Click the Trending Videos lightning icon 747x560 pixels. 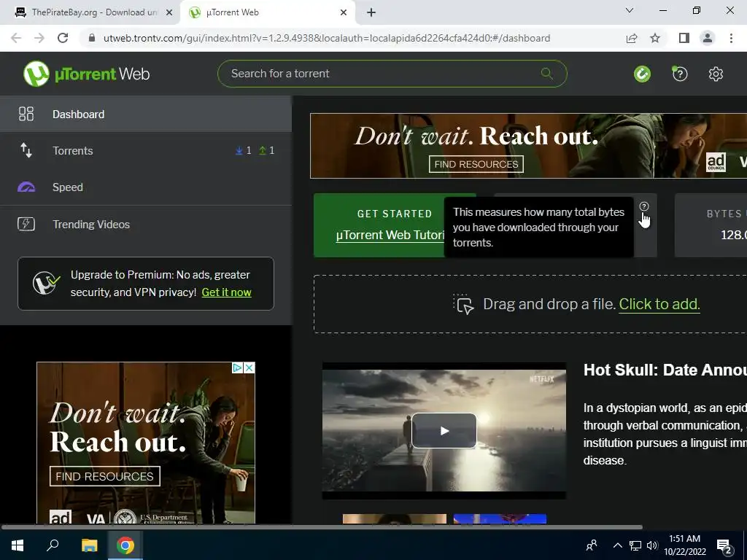[26, 224]
